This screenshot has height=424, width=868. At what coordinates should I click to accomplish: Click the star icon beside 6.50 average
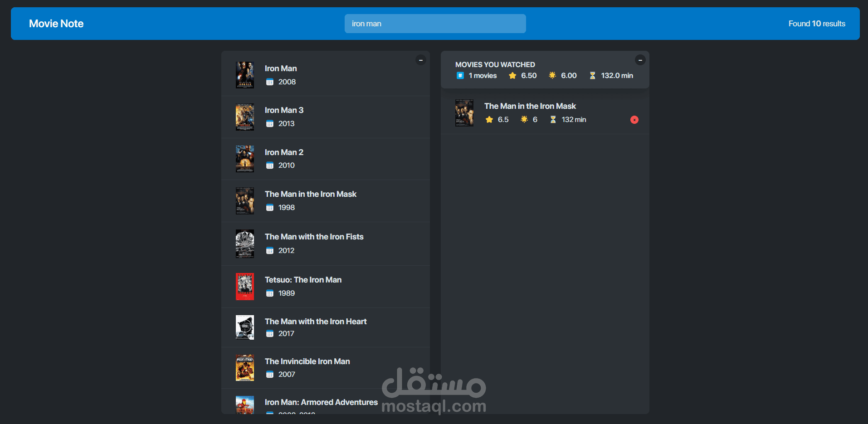(x=512, y=76)
